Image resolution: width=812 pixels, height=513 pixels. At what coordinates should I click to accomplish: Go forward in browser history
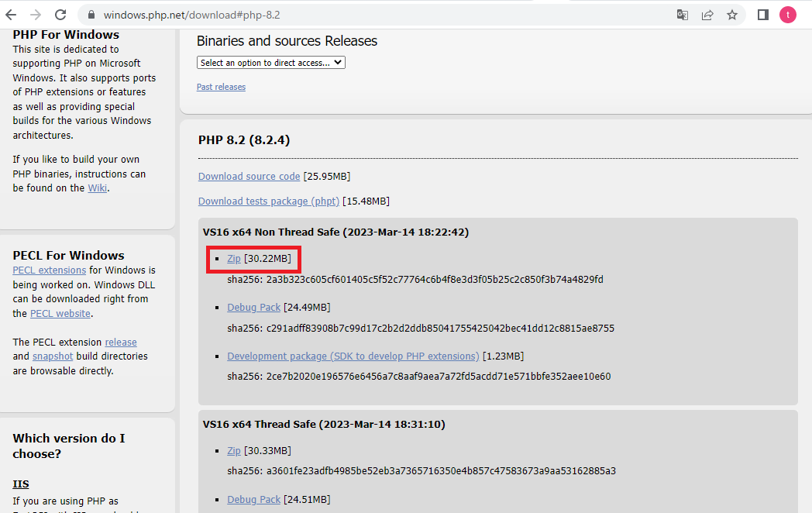(x=35, y=15)
